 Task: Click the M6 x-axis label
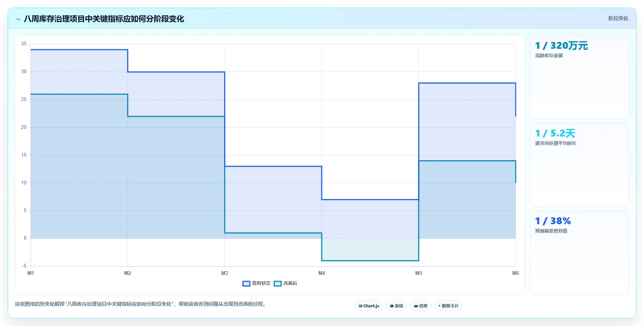pos(515,273)
